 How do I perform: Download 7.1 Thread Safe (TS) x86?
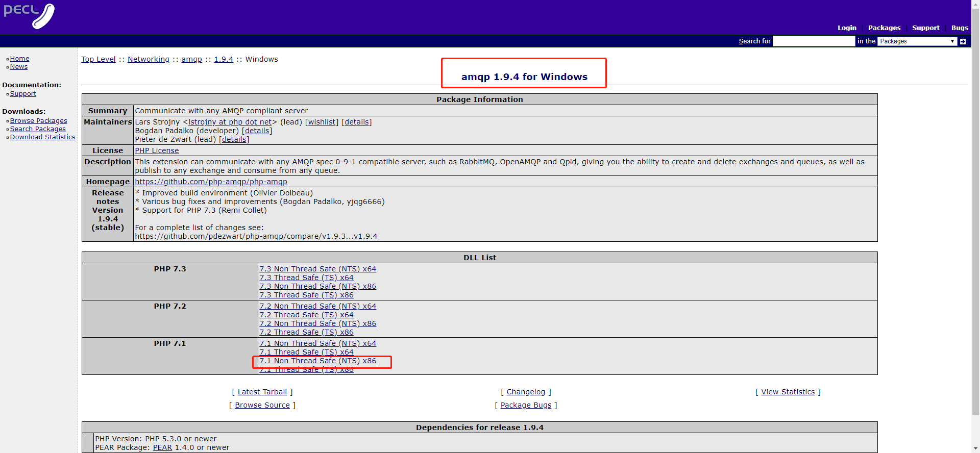[306, 369]
